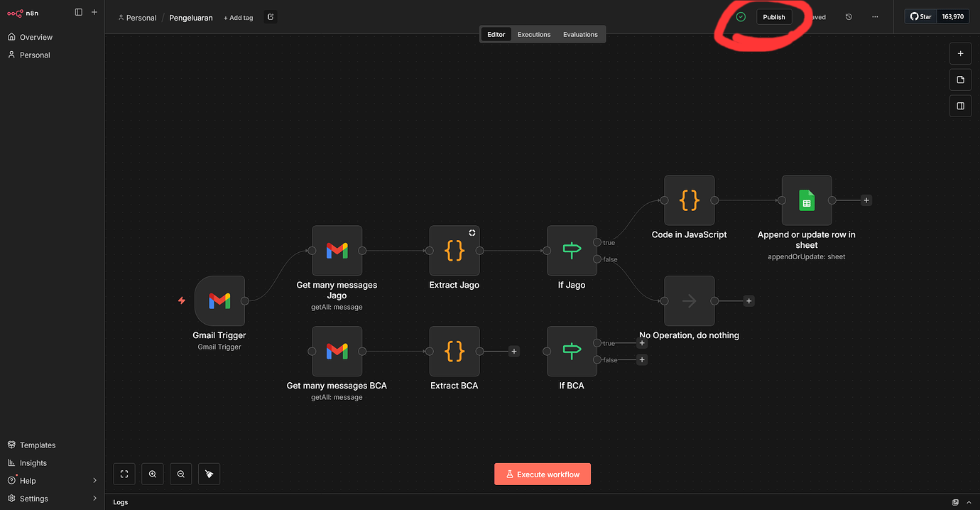
Task: Click the + Add tag link
Action: pyautogui.click(x=238, y=18)
